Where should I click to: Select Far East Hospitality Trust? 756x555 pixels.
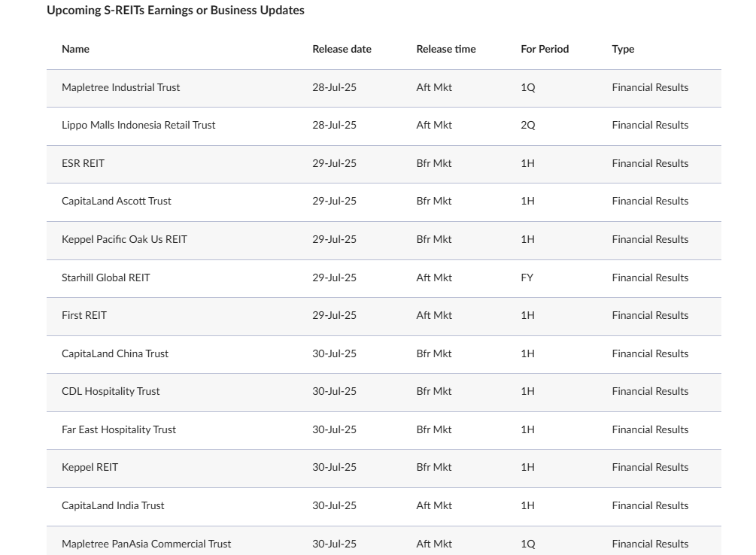click(x=119, y=429)
